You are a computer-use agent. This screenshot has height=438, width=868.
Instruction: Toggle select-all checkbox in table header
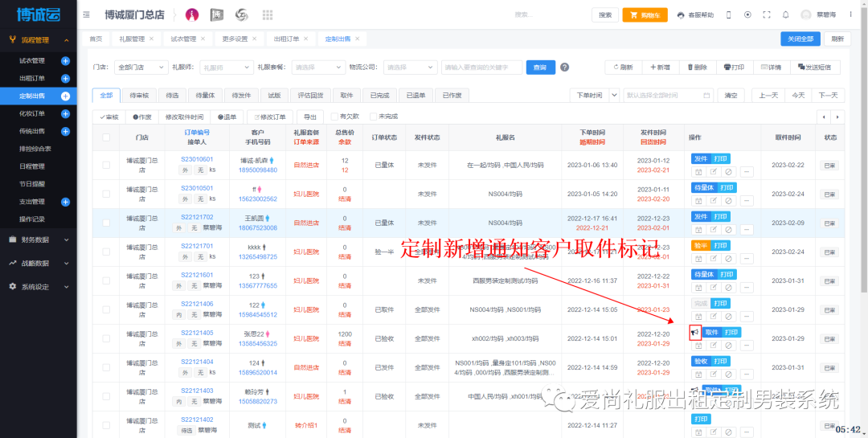106,137
